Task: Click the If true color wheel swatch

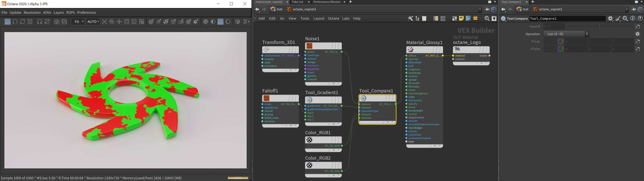Action: (x=560, y=42)
